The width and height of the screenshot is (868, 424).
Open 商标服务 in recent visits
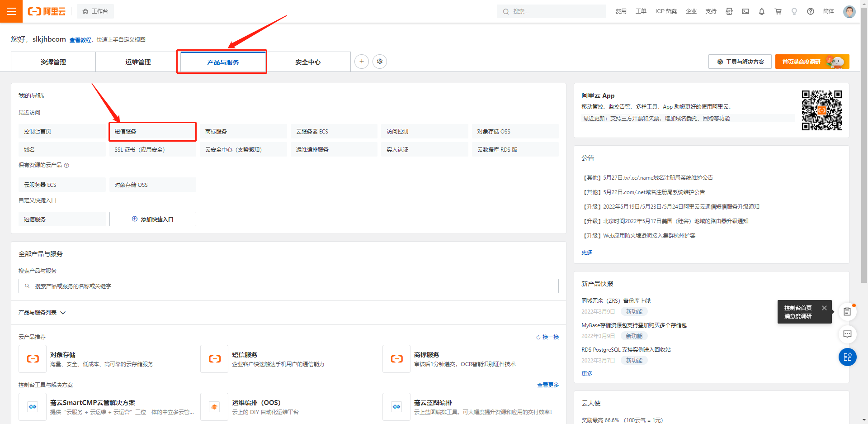coord(243,131)
